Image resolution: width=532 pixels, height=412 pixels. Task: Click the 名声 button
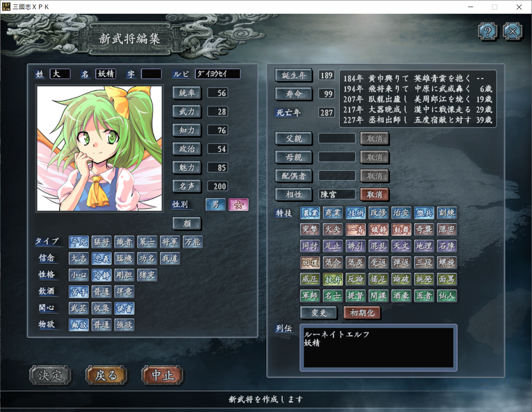186,186
